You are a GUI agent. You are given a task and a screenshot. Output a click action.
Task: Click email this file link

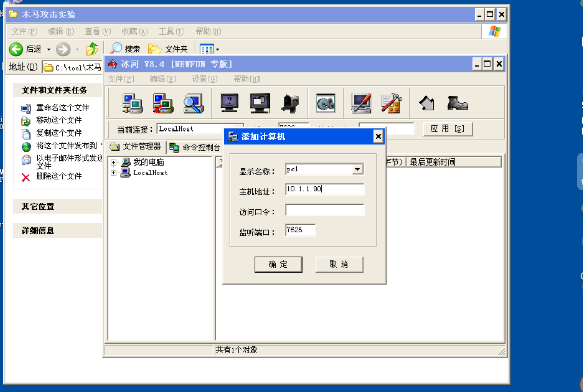[69, 162]
